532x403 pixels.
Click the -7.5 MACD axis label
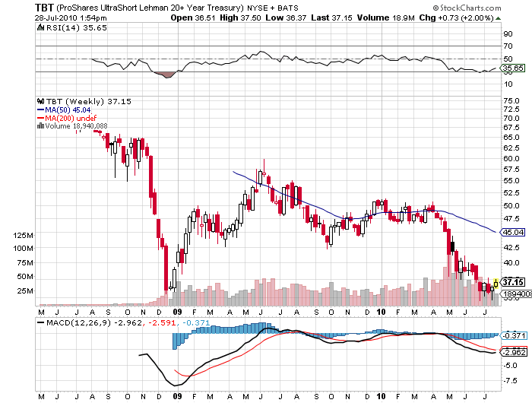[x=510, y=381]
